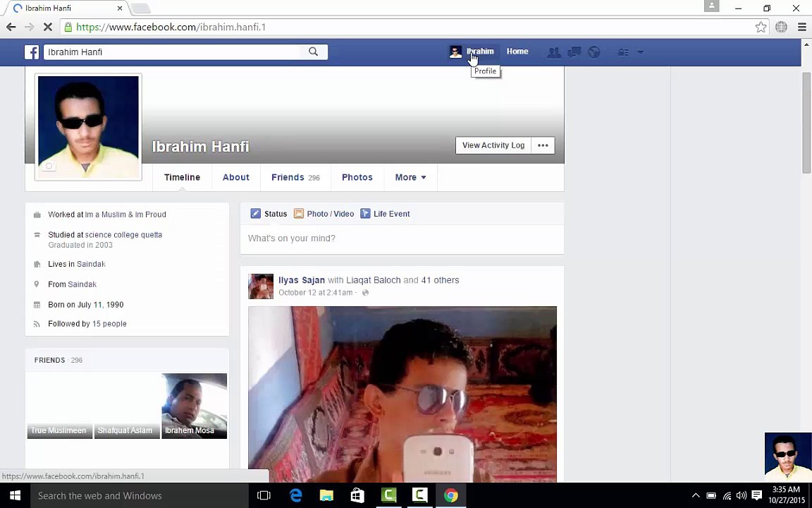Viewport: 812px width, 508px height.
Task: Open File Explorer from the taskbar
Action: [326, 495]
